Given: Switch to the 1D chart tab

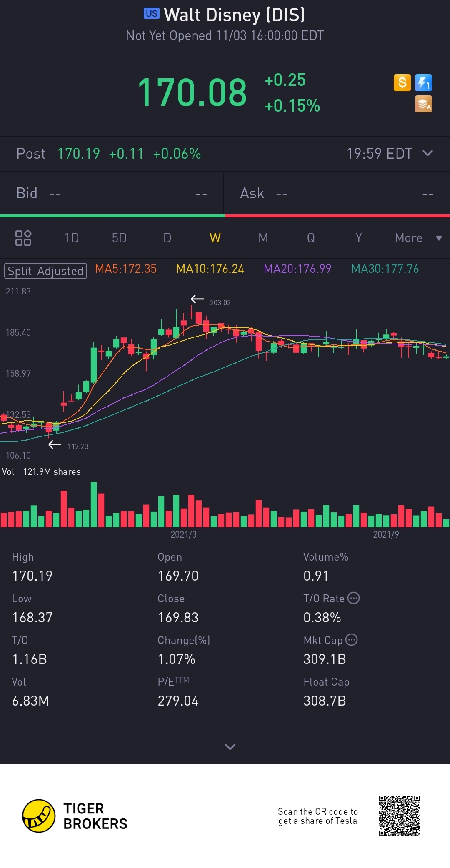Looking at the screenshot, I should pos(72,238).
